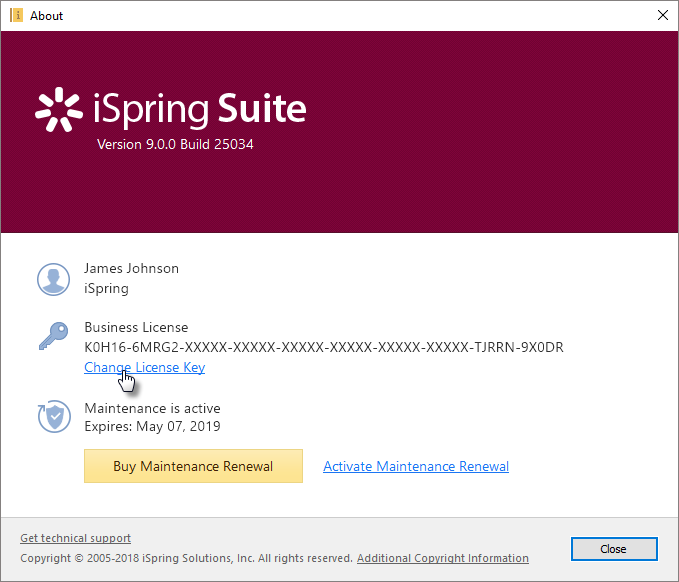Click the About title bar app icon
This screenshot has height=582, width=679.
[16, 16]
